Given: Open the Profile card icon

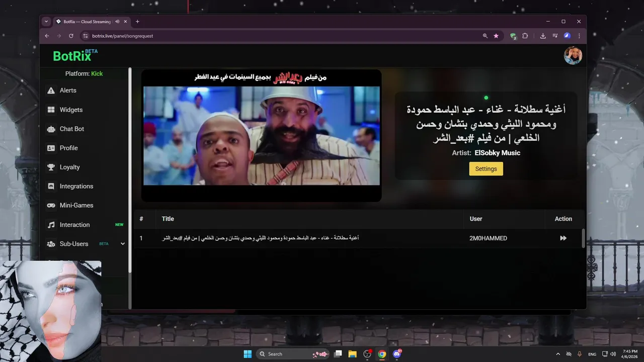Looking at the screenshot, I should pyautogui.click(x=51, y=148).
